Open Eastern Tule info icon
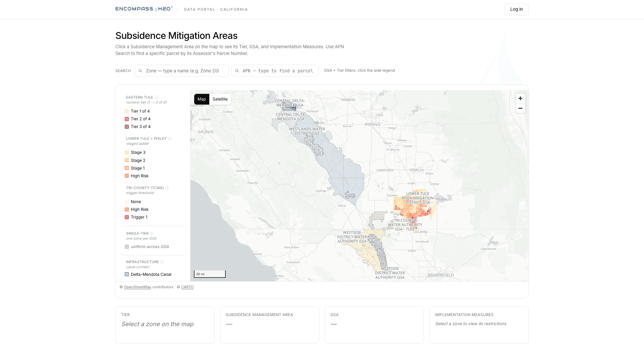 pos(156,97)
